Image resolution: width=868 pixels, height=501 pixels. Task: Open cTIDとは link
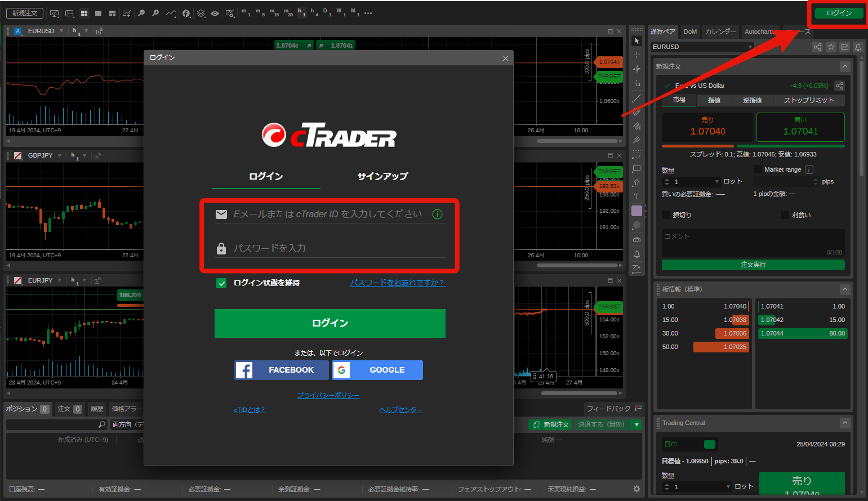[250, 410]
